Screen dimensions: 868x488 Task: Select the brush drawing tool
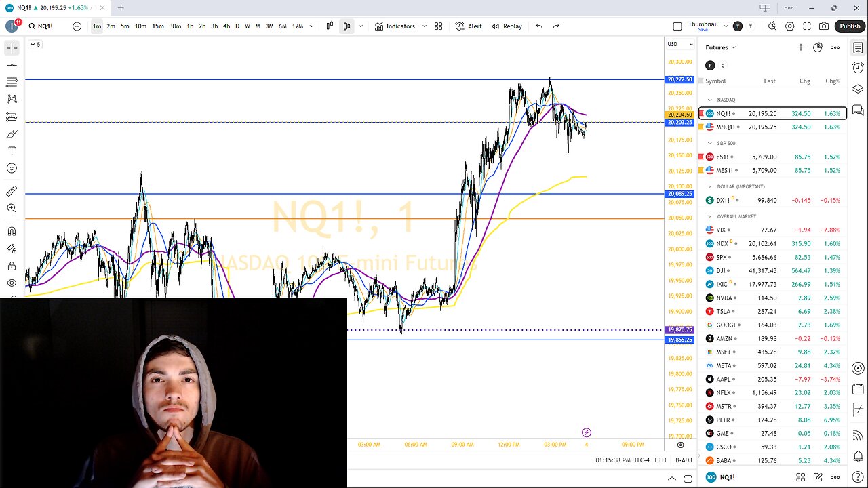pyautogui.click(x=12, y=134)
